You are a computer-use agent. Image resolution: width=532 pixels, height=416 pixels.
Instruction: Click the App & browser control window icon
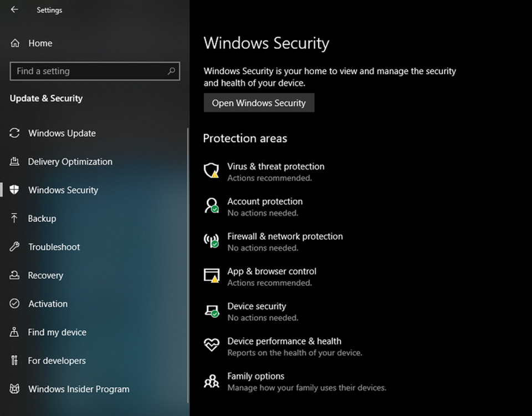coord(211,276)
